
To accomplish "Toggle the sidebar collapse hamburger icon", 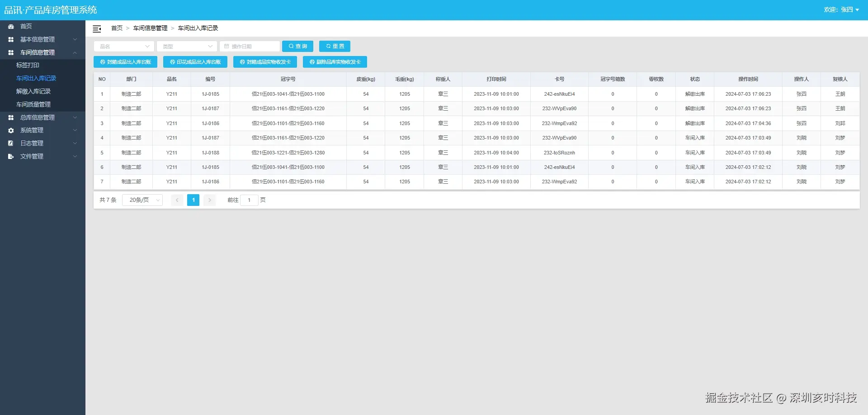I will click(97, 29).
